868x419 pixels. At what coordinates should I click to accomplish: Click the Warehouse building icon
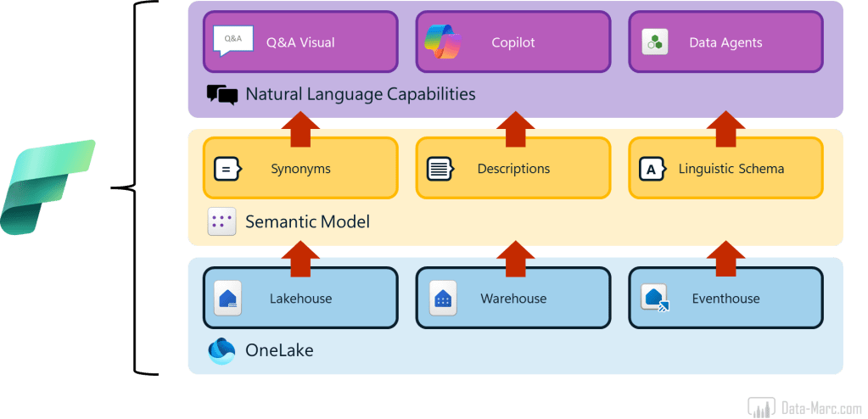[x=443, y=299]
